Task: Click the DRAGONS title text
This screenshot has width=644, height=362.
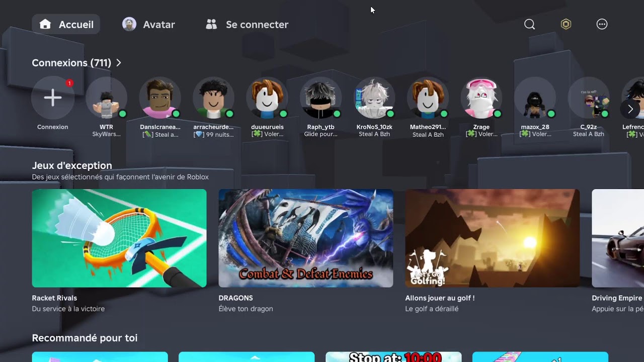Action: tap(235, 298)
